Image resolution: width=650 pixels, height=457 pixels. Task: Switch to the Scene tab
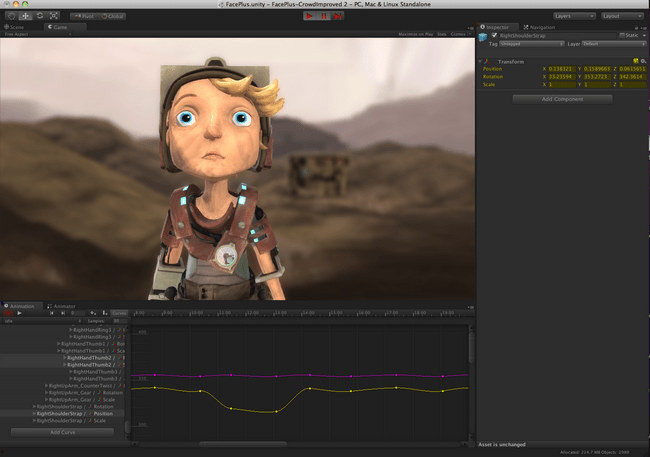point(16,27)
